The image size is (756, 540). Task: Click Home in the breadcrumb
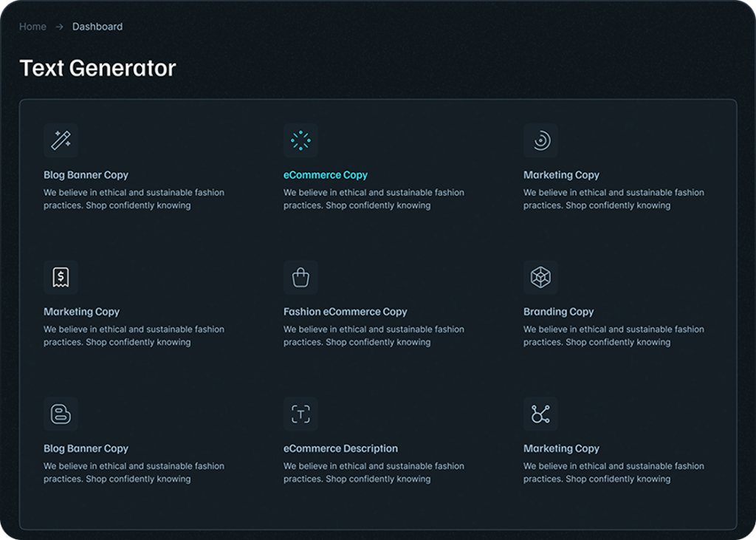click(x=32, y=27)
